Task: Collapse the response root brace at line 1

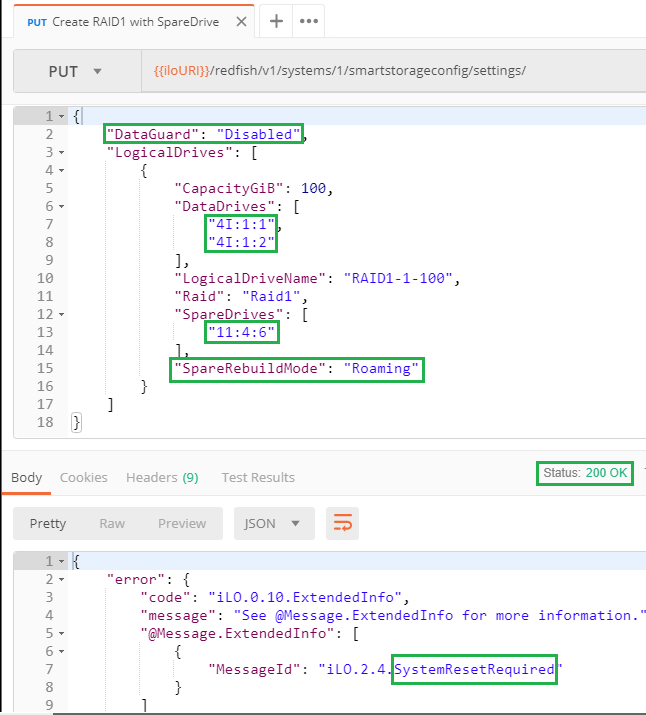Action: click(62, 561)
